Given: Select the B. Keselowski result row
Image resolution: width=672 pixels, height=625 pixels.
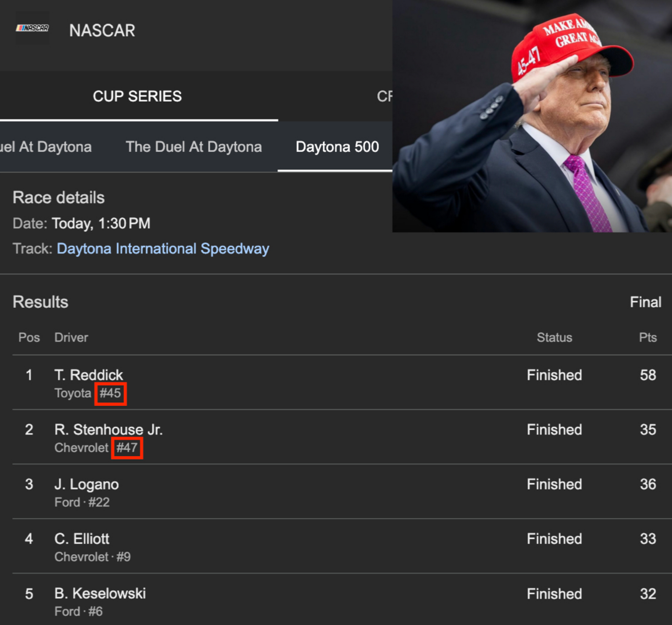Looking at the screenshot, I should point(100,594).
